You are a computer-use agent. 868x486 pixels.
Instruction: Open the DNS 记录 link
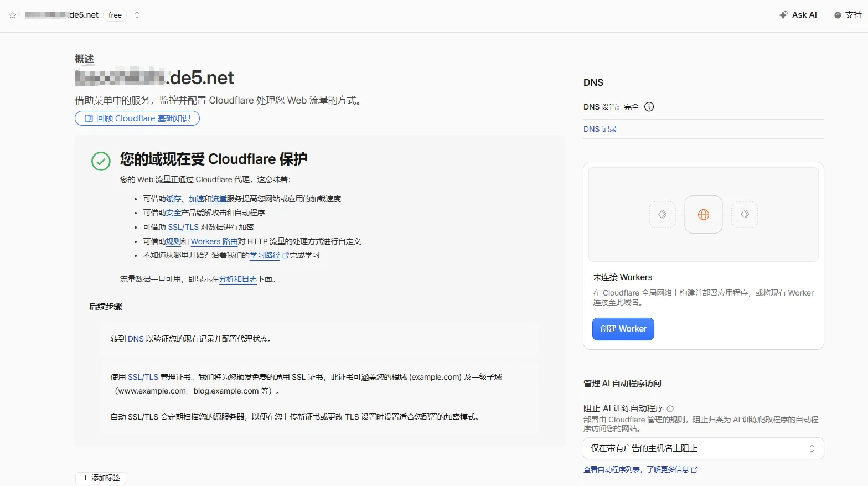coord(600,129)
